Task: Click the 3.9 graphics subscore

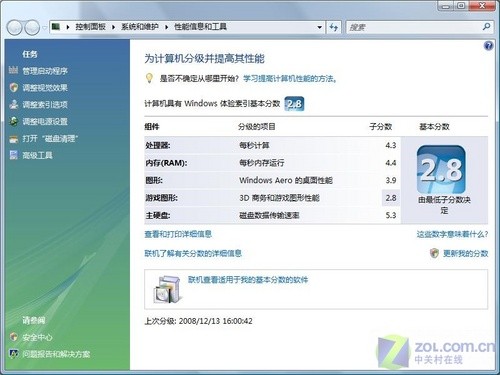Action: (x=391, y=180)
